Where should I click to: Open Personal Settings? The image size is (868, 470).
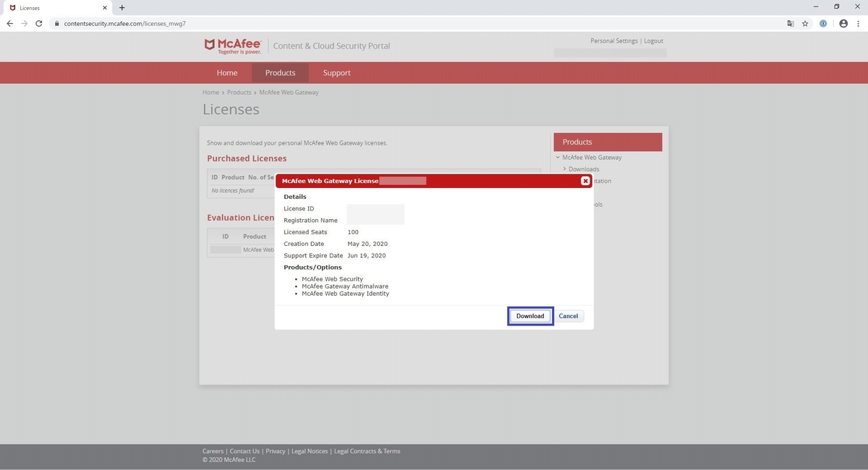(x=613, y=40)
